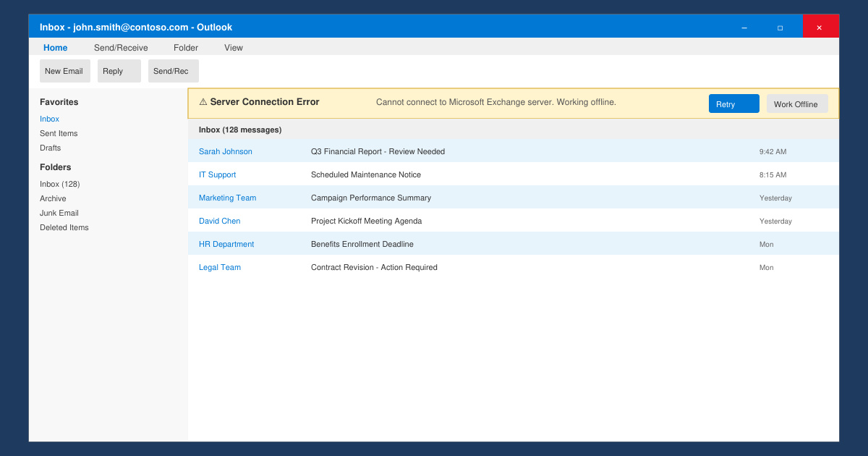Click the Yesterday time in Marketing Team row
868x456 pixels.
point(775,198)
